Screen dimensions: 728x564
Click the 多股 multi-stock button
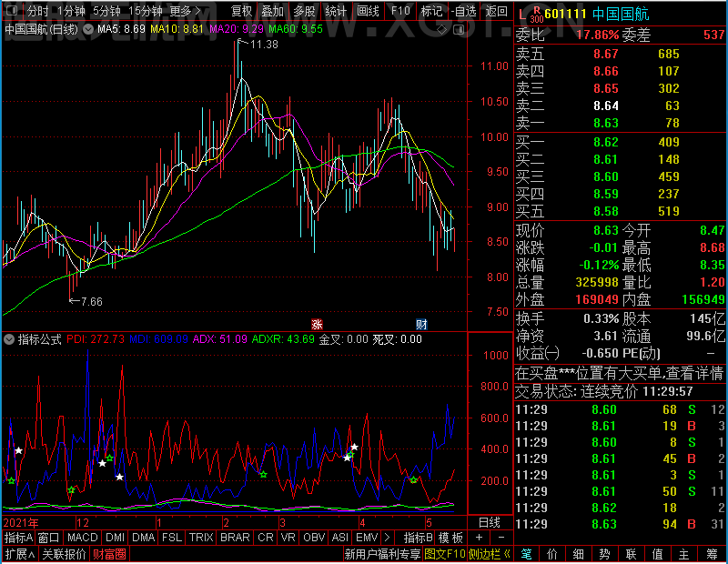[305, 11]
